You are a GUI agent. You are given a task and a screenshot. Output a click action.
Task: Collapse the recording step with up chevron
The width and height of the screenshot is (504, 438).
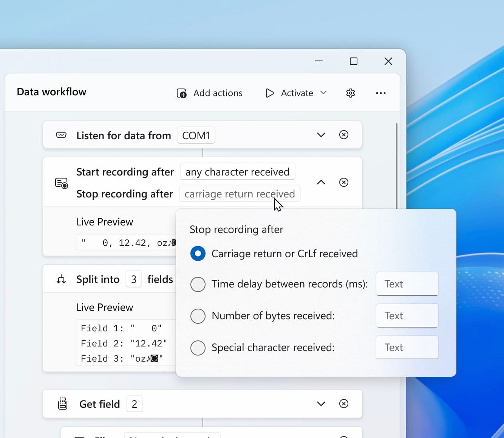coord(321,182)
